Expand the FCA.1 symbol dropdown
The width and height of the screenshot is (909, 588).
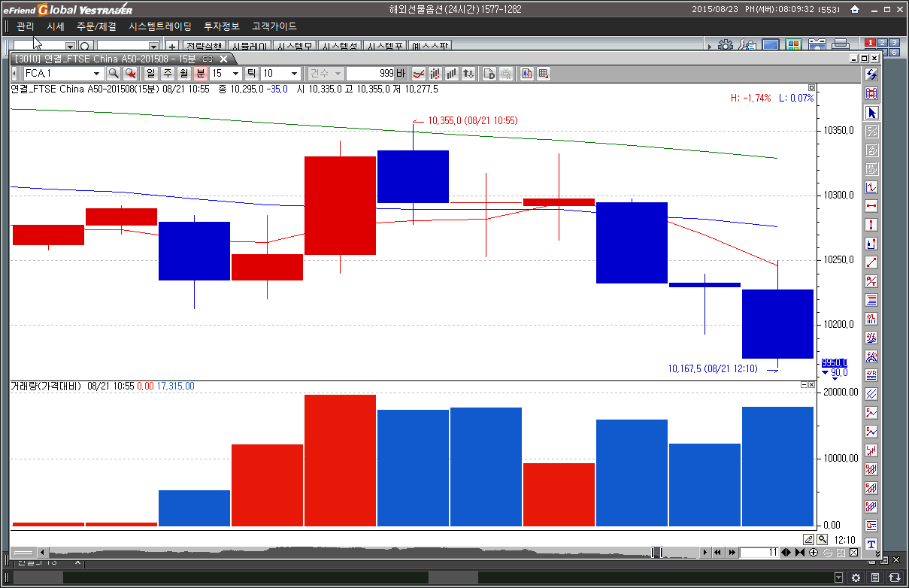96,74
